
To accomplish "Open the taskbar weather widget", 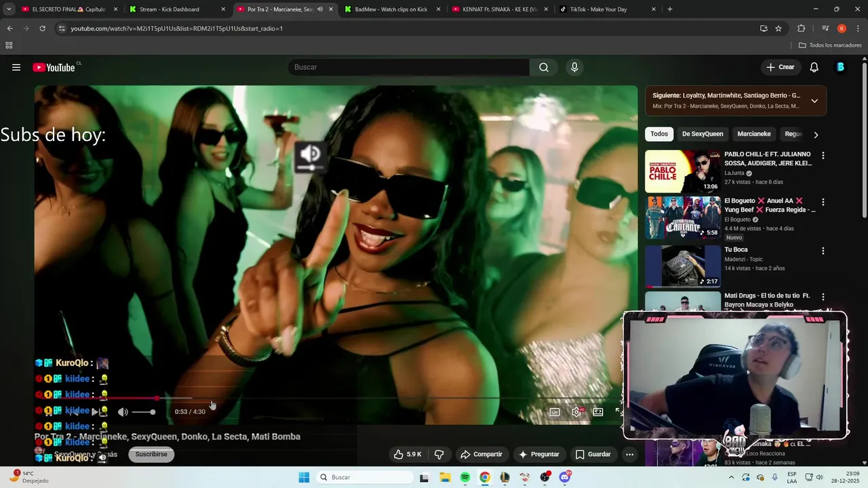I will [30, 477].
